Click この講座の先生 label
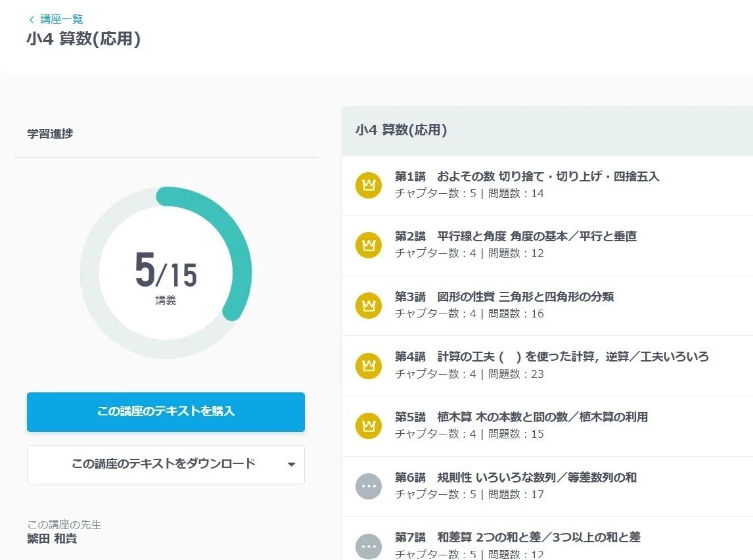This screenshot has height=560, width=753. pyautogui.click(x=64, y=525)
